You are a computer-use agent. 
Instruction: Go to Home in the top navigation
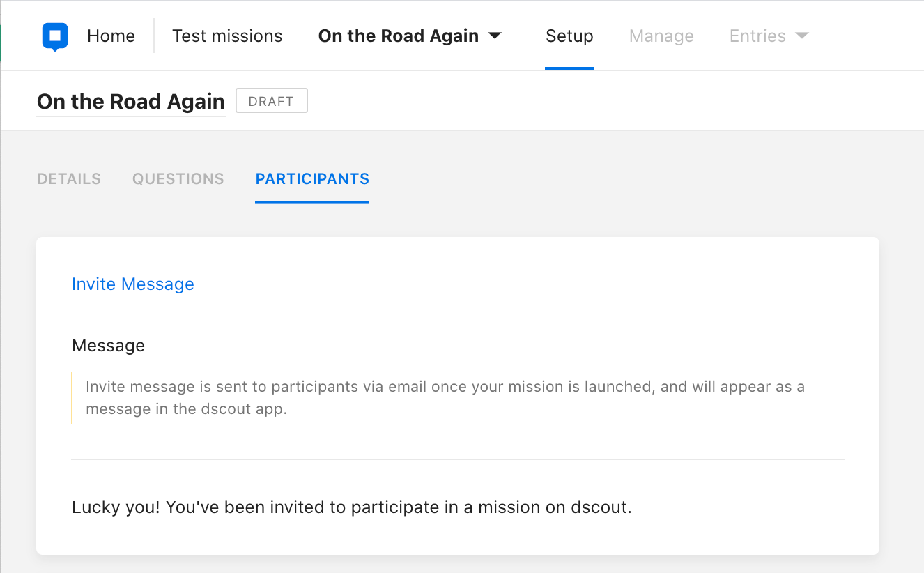coord(111,36)
